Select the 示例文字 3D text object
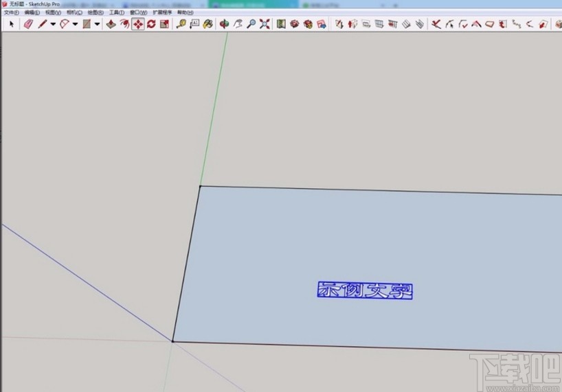 pos(365,290)
